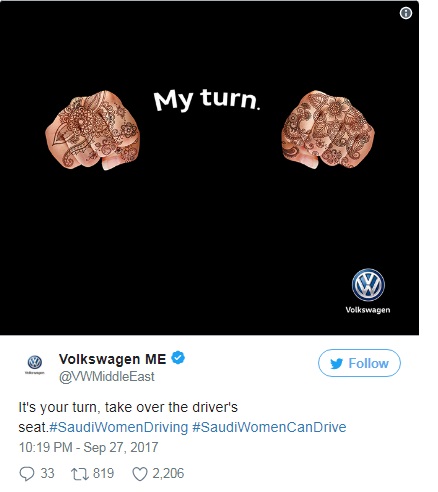
Task: Click the @VWMiddleEast handle
Action: point(107,377)
